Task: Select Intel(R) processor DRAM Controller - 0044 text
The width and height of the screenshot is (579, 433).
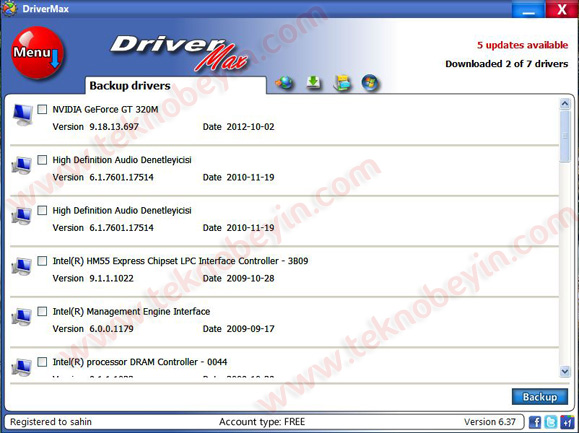Action: (x=140, y=362)
